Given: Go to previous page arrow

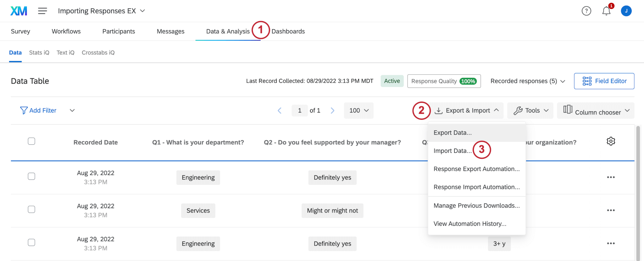Looking at the screenshot, I should pyautogui.click(x=280, y=110).
